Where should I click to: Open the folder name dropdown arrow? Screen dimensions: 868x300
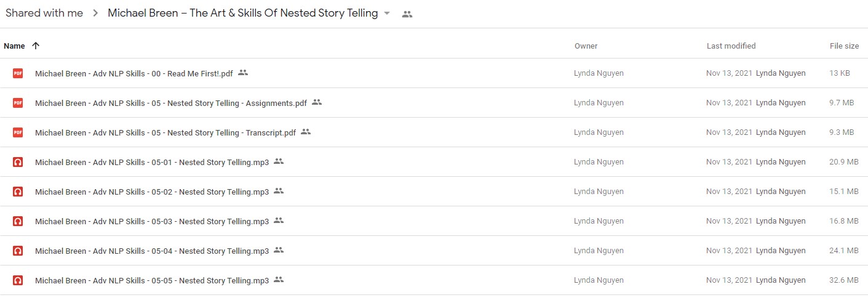387,14
